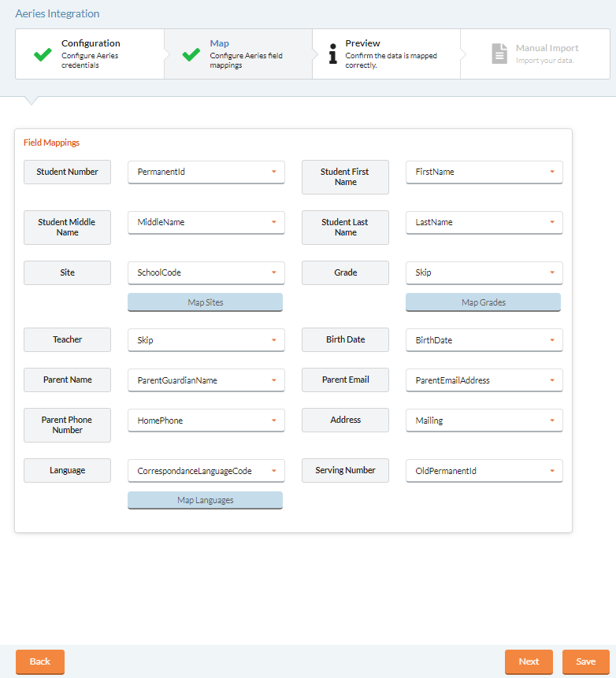Click the green checkmark on Configuration step

coord(43,54)
